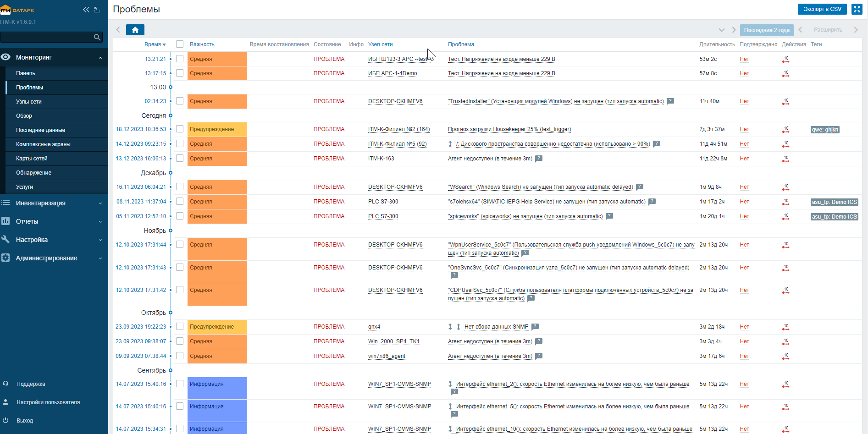Toggle fullscreen kiosk mode icon

click(x=857, y=9)
